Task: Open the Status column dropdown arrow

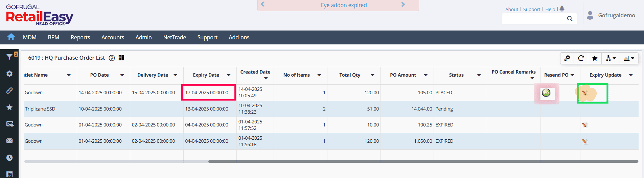Action: (x=479, y=75)
